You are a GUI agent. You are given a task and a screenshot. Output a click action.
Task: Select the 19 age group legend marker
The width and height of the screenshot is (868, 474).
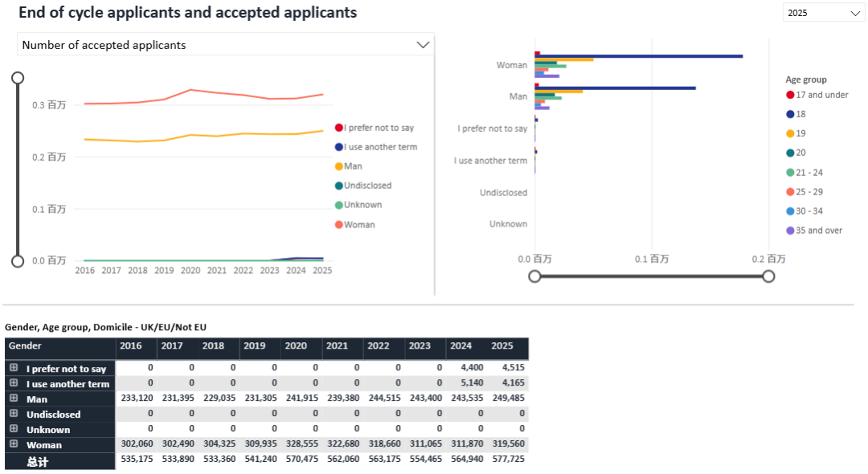point(790,133)
